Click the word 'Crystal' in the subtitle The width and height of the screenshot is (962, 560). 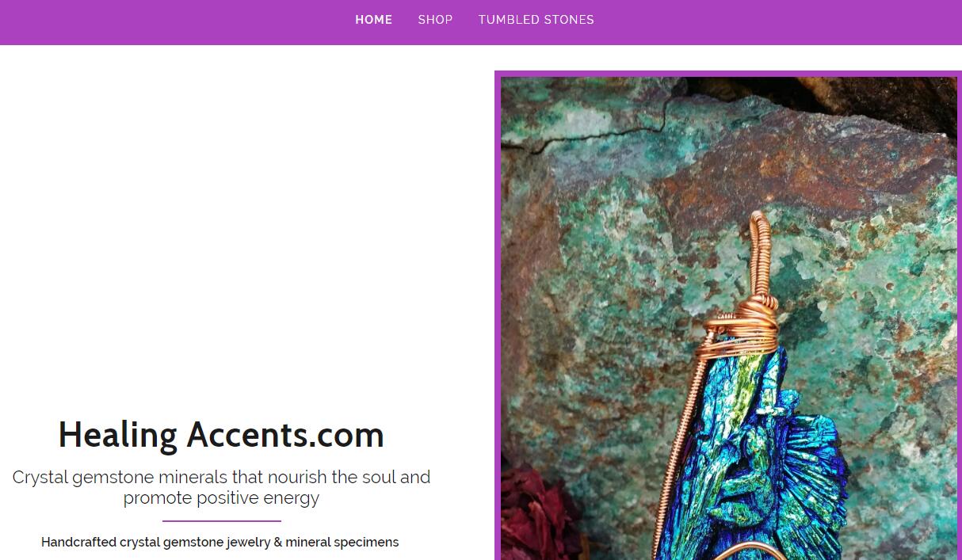coord(40,478)
